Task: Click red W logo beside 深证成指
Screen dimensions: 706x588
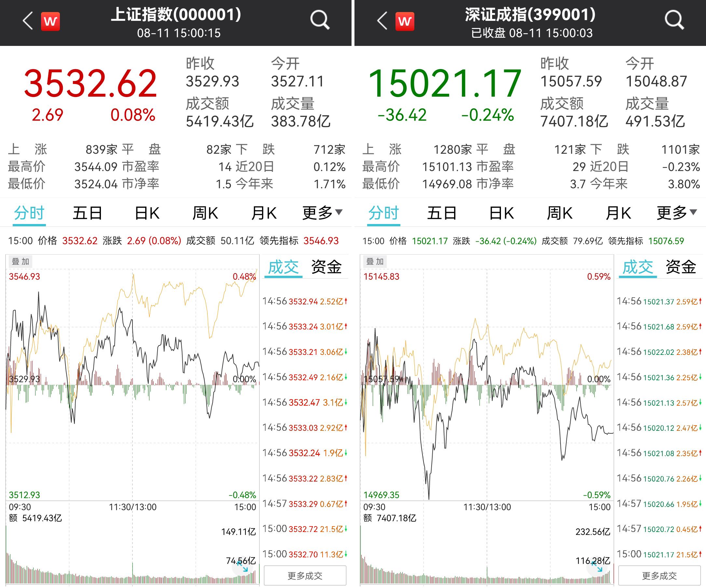Action: (405, 21)
